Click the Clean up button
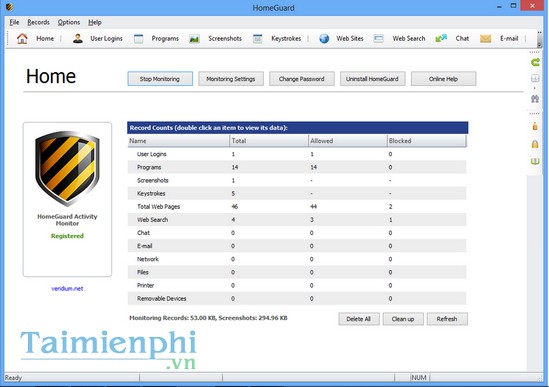Viewport: 549px width, 387px height. pyautogui.click(x=403, y=319)
